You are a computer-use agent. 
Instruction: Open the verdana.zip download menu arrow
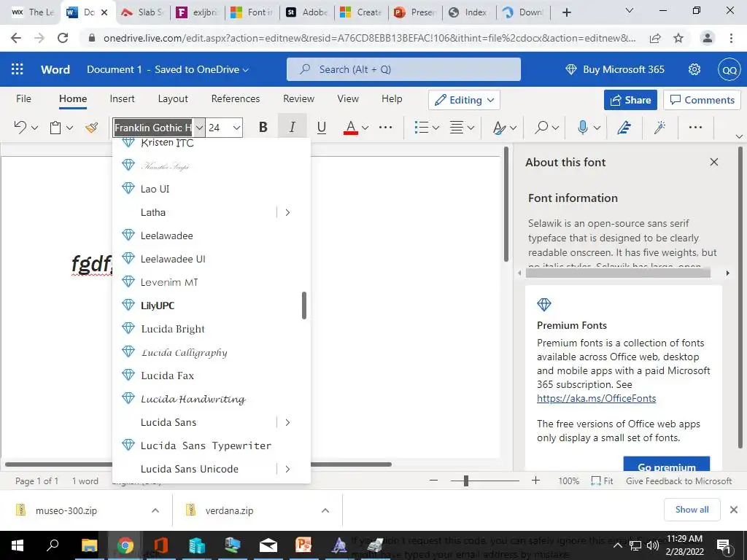[325, 510]
